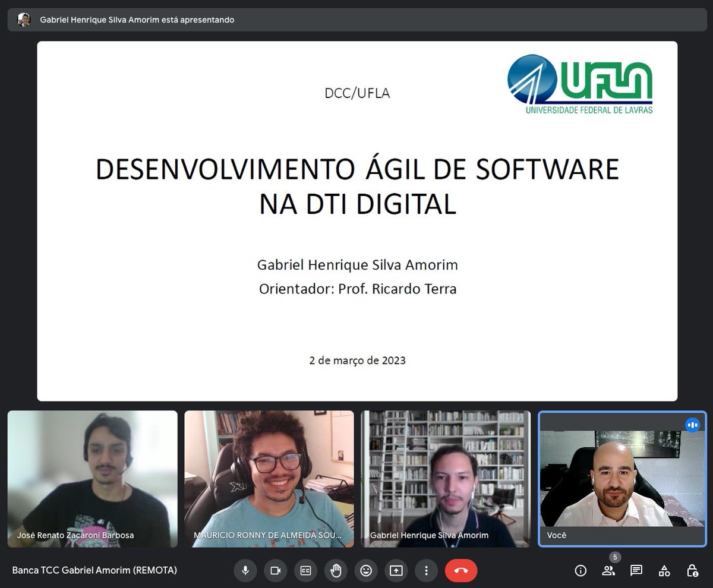The image size is (713, 588).
Task: Open the activities icon
Action: pyautogui.click(x=664, y=571)
